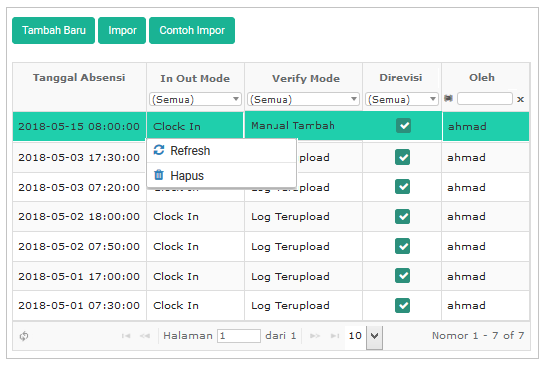Screen dimensions: 547x365
Task: Click Clock In in 2018-05-02 07:50:00 row
Action: click(x=176, y=246)
